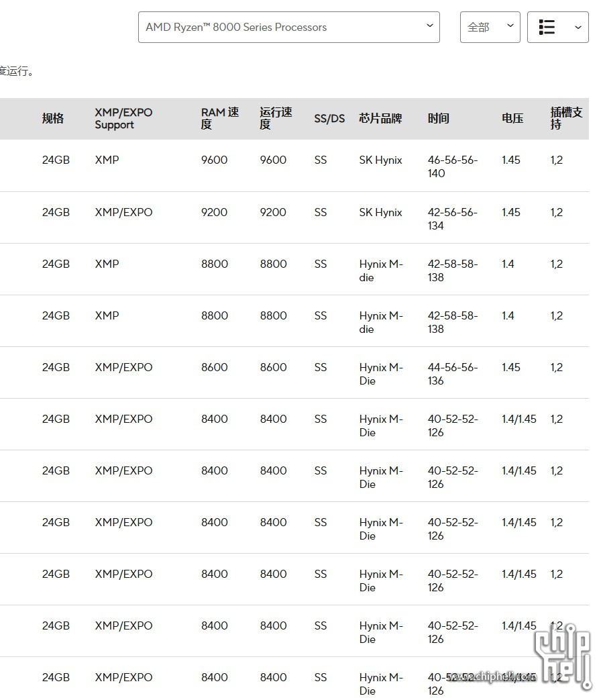Click the list view layout icon

point(547,28)
